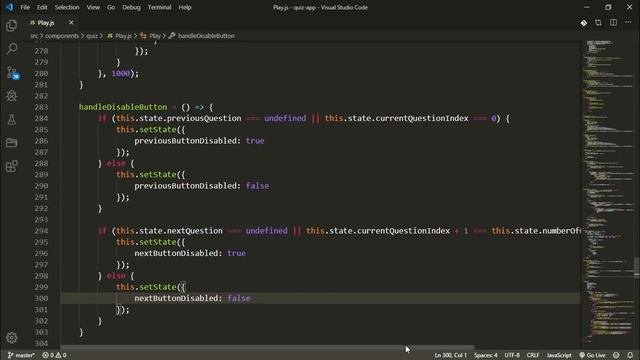The height and width of the screenshot is (360, 640).
Task: Expand the handleDisableButton breadcrumb
Action: (x=202, y=36)
